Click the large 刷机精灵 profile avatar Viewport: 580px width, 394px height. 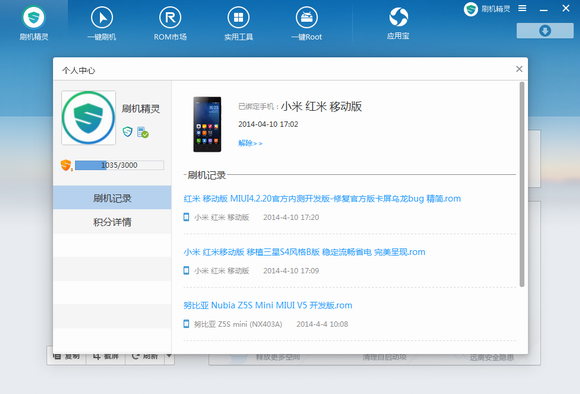coord(88,118)
